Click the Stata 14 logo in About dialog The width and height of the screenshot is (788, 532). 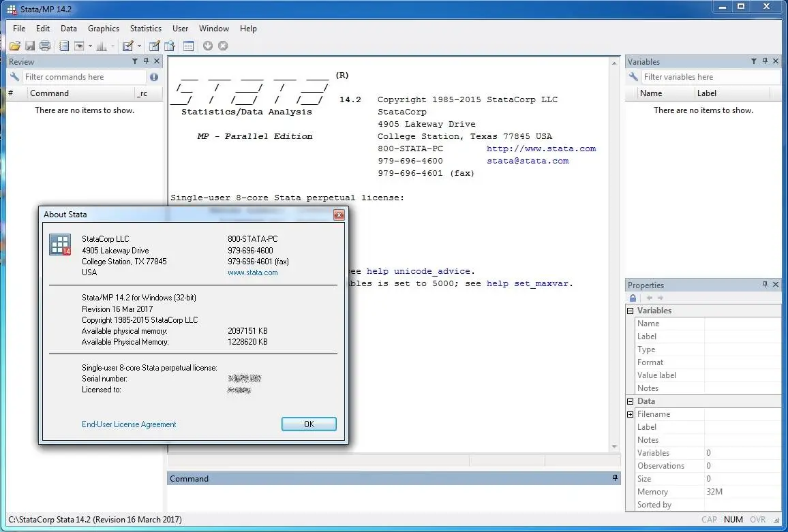[x=60, y=245]
